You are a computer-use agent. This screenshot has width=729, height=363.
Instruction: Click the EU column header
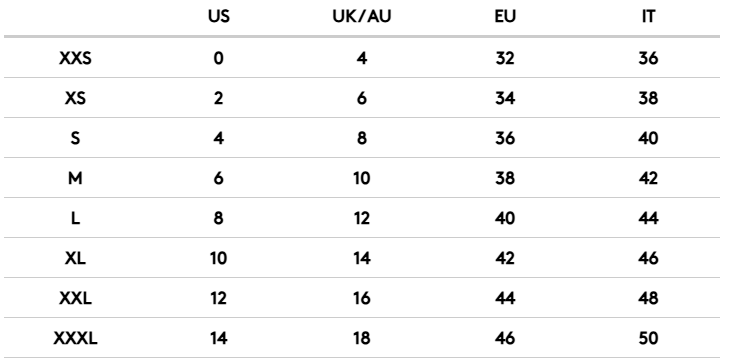[x=505, y=17]
